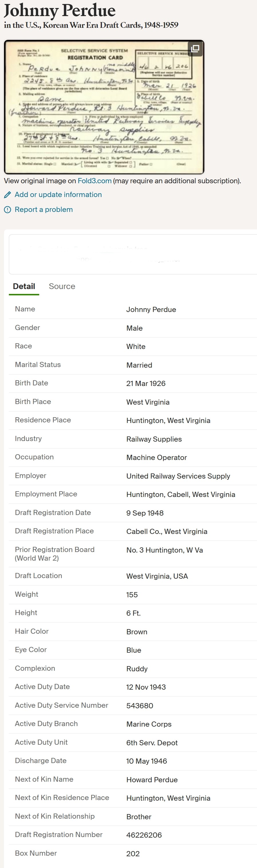Click the Draft Registration Number 46226206
257x868 pixels.
(144, 835)
